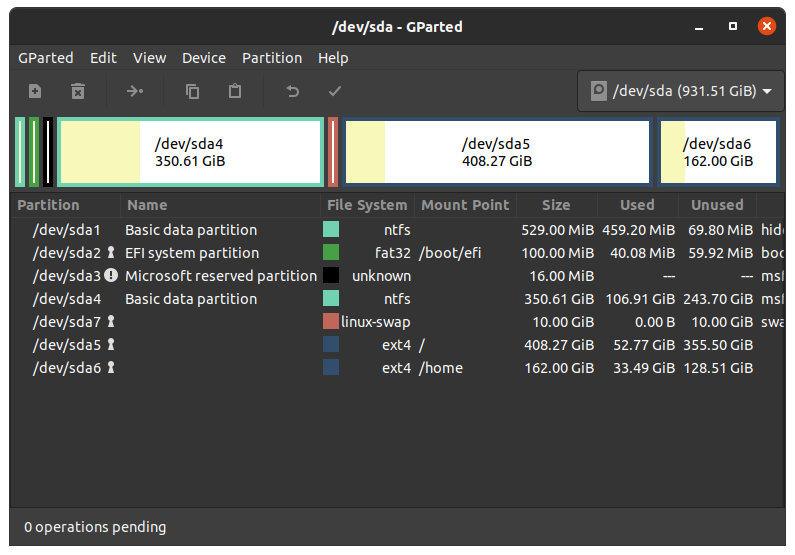Click the new partition toolbar icon

35,91
